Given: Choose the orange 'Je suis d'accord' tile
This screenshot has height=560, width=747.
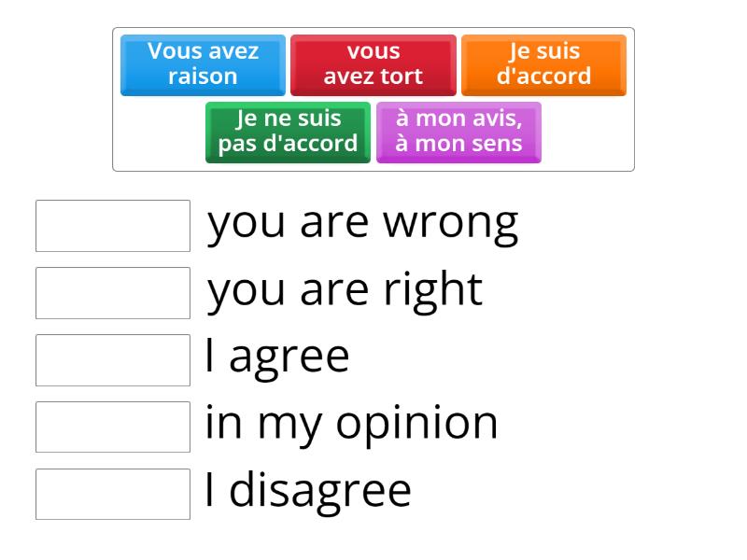Looking at the screenshot, I should click(x=543, y=64).
